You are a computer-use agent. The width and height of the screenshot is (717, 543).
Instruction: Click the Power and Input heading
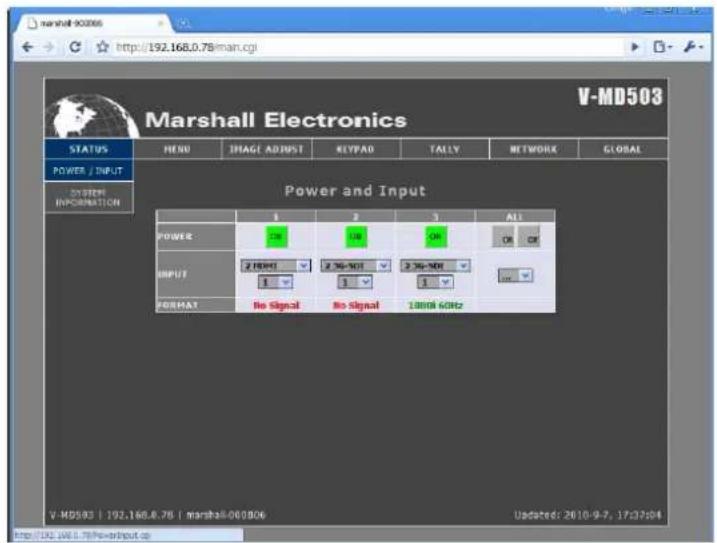pyautogui.click(x=355, y=191)
